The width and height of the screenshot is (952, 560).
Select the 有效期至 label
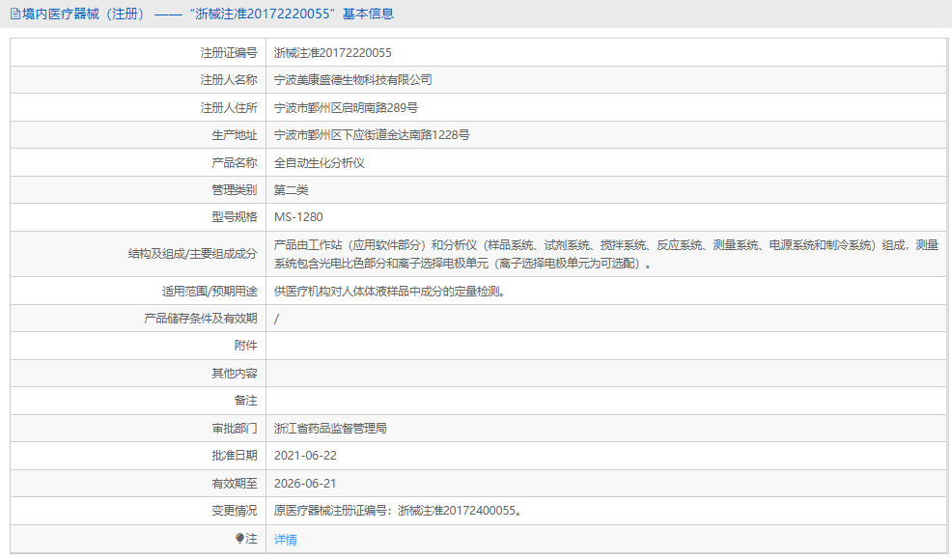click(x=235, y=484)
